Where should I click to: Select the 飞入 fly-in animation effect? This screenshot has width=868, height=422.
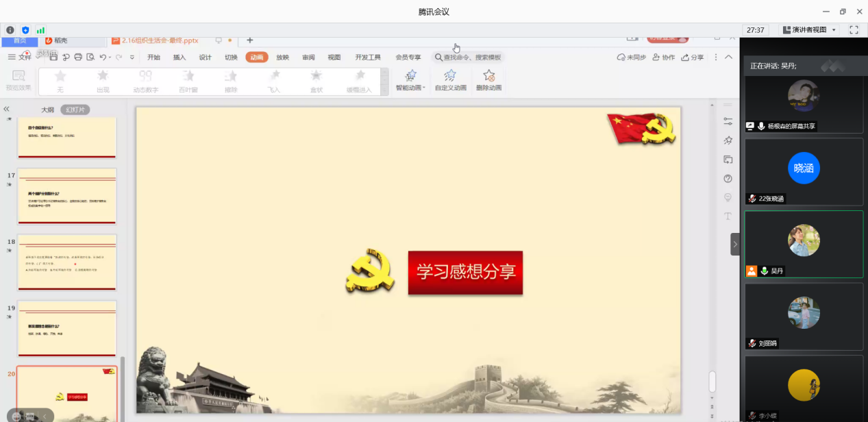pos(274,80)
